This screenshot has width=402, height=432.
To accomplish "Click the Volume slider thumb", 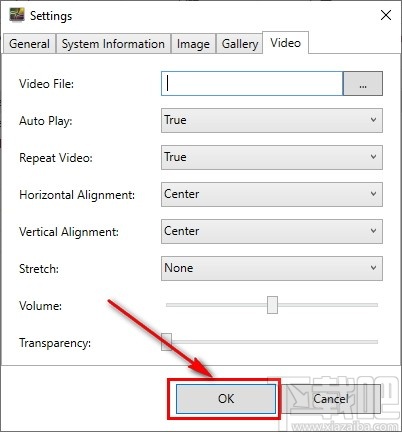I will coord(272,305).
